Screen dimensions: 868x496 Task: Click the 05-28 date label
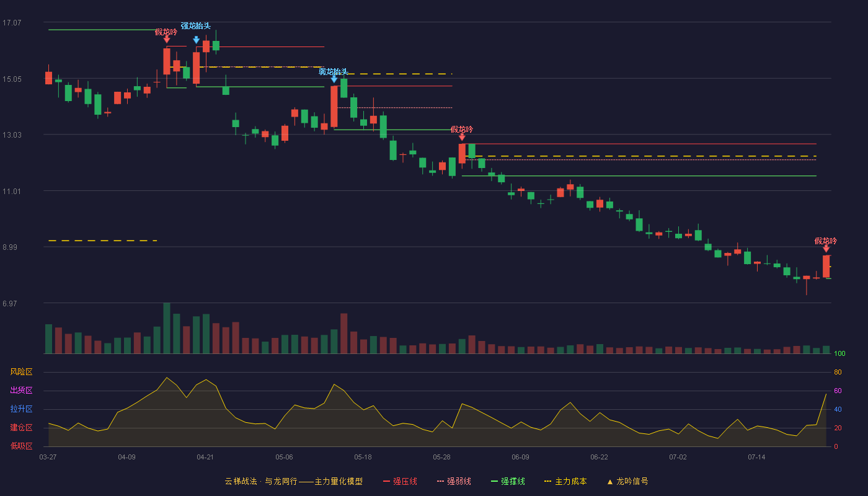pyautogui.click(x=441, y=457)
